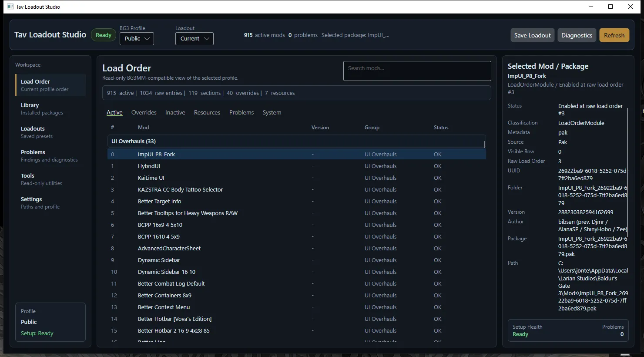Open the Diagnostics button
The height and width of the screenshot is (357, 644).
pyautogui.click(x=577, y=35)
